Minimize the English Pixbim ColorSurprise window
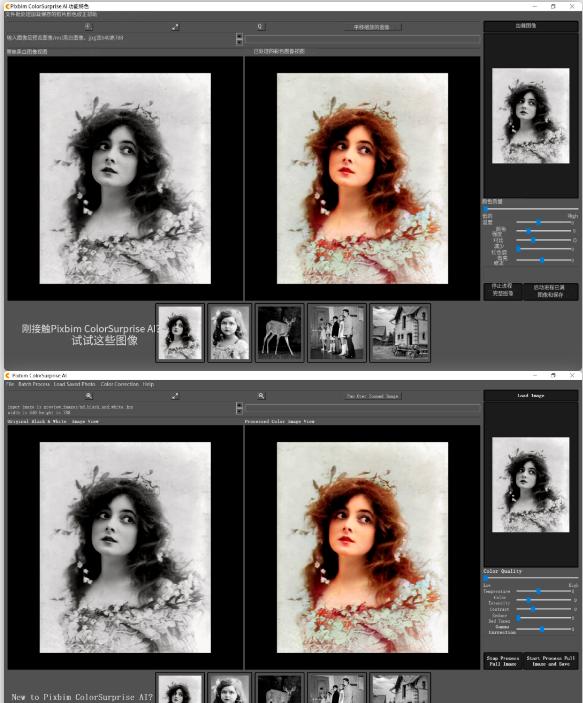The width and height of the screenshot is (583, 703). pos(535,375)
